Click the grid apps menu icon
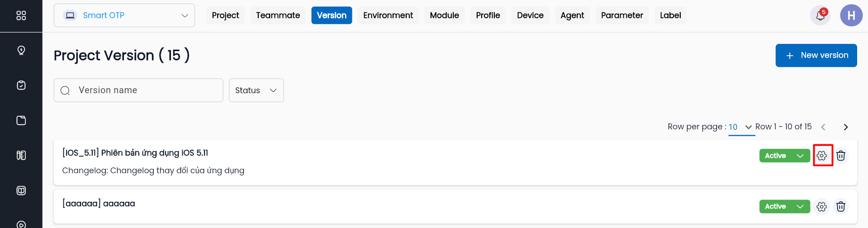This screenshot has height=228, width=868. tap(21, 15)
